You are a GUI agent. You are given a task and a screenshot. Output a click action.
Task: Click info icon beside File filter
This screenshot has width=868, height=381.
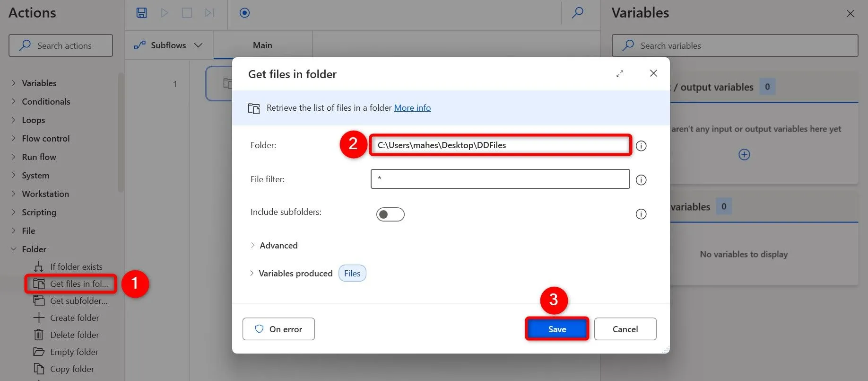coord(641,180)
